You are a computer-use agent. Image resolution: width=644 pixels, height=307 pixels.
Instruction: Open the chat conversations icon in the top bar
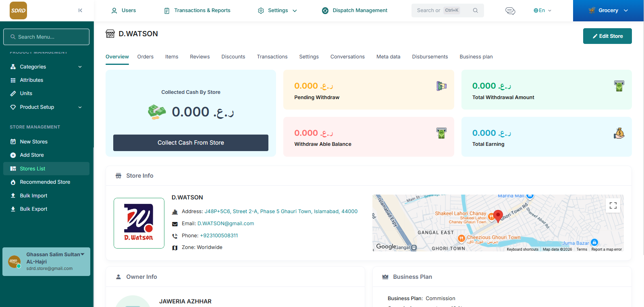coord(510,11)
